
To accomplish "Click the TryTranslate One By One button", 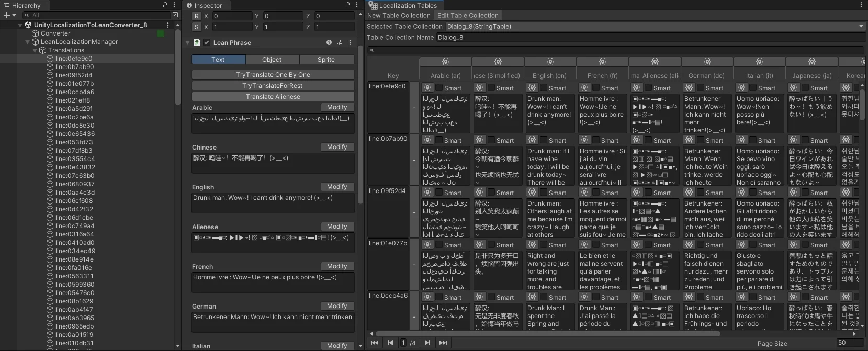I will click(x=273, y=74).
